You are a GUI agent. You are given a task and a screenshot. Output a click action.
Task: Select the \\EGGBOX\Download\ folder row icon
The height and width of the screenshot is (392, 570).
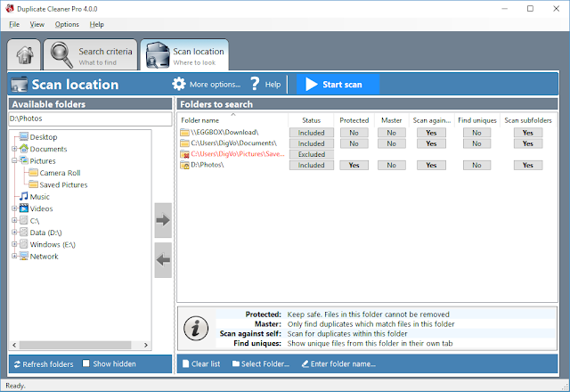pos(184,133)
